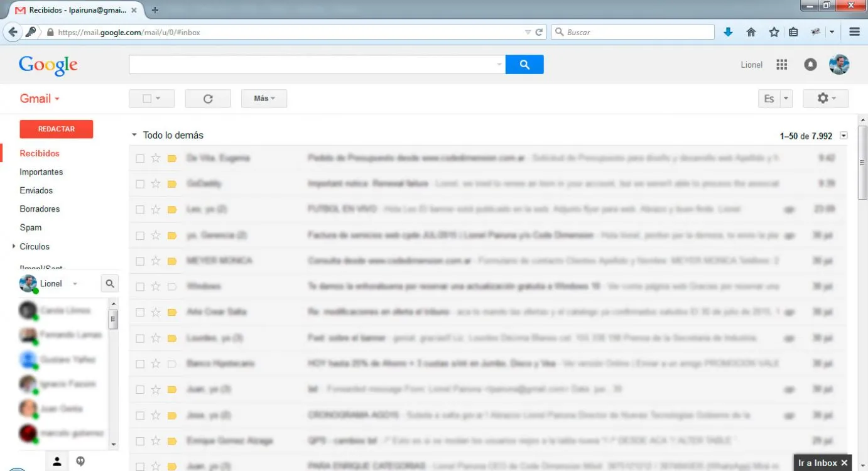Open Recibidos folder

(40, 153)
